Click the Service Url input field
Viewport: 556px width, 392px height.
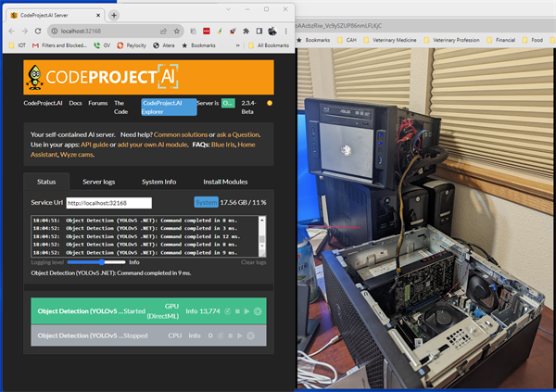[x=108, y=203]
